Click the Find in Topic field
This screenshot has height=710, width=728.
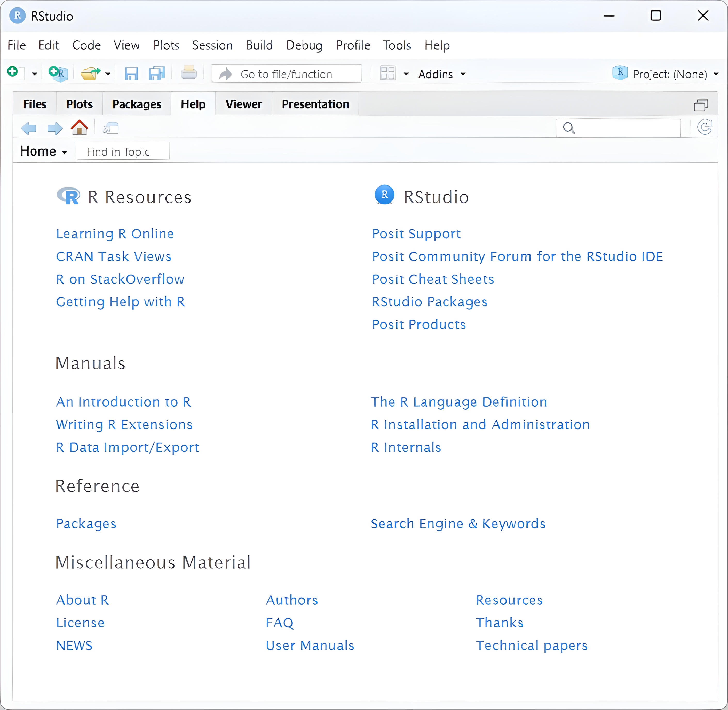tap(122, 151)
